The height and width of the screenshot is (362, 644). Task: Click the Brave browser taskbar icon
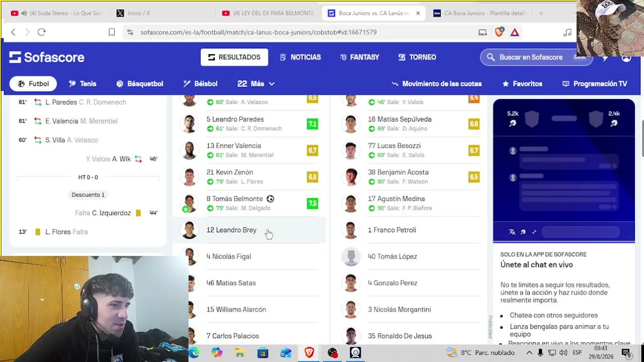point(309,353)
